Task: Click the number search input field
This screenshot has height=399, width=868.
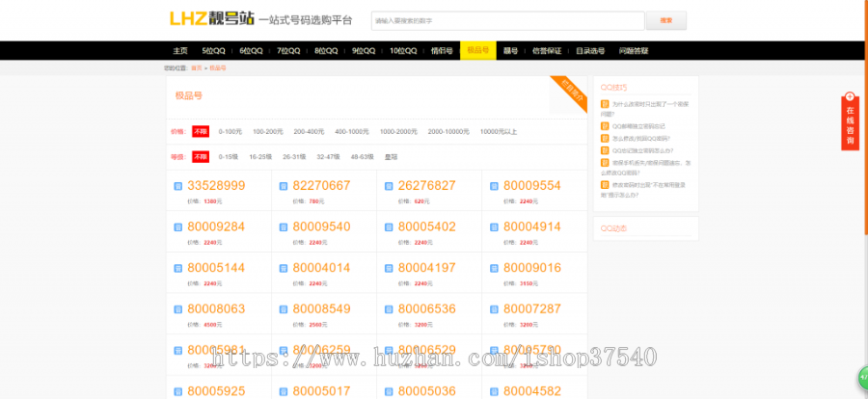Action: [x=506, y=20]
